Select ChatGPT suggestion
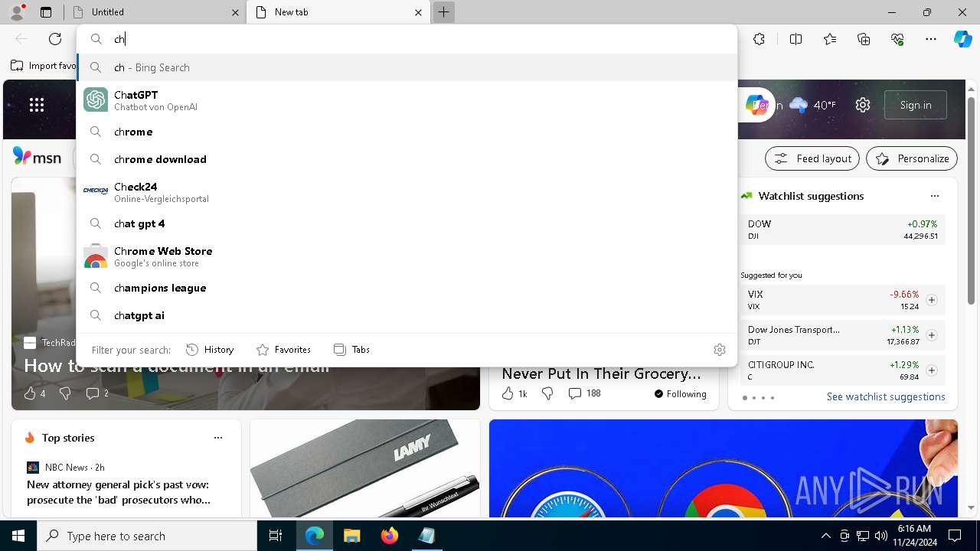Viewport: 980px width, 551px height. pyautogui.click(x=407, y=100)
